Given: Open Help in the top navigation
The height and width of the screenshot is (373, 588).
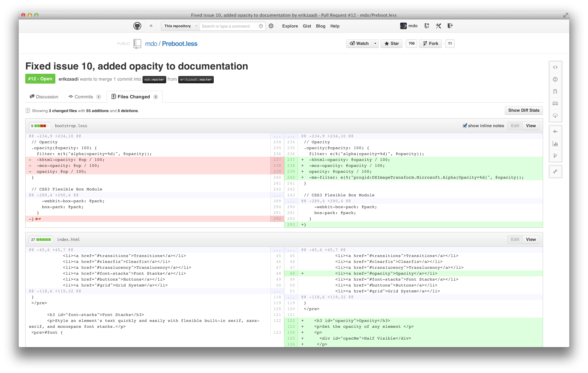Looking at the screenshot, I should pyautogui.click(x=335, y=26).
